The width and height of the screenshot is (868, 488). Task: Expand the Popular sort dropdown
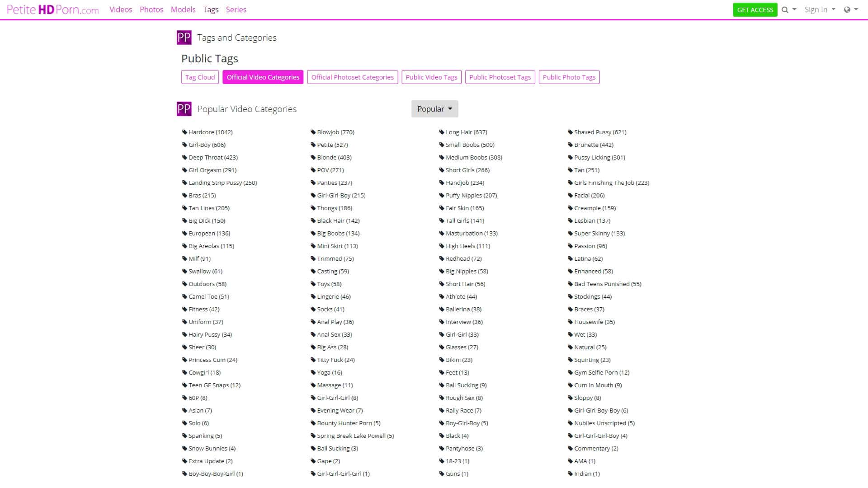(x=434, y=109)
